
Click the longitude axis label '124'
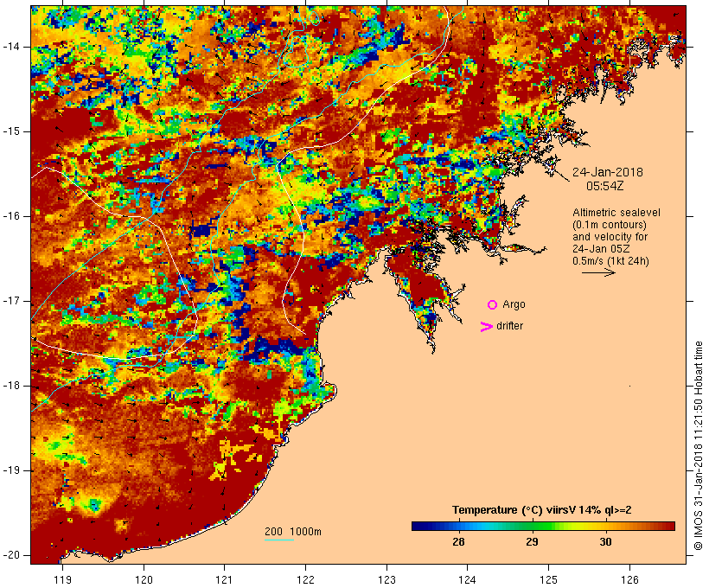click(x=467, y=580)
